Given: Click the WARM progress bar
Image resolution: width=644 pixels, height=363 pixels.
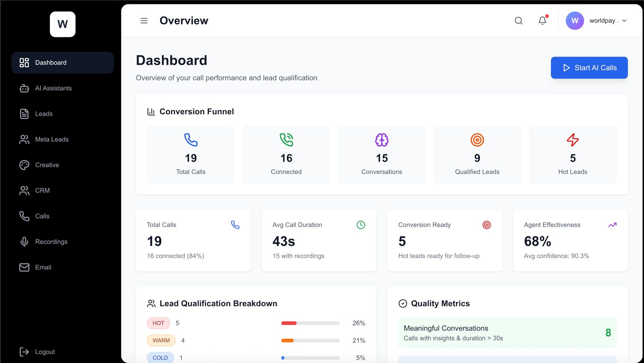Looking at the screenshot, I should pyautogui.click(x=310, y=340).
